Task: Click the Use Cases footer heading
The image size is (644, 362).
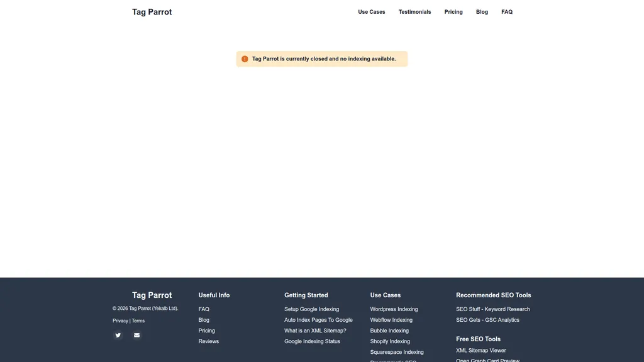Action: (x=386, y=295)
